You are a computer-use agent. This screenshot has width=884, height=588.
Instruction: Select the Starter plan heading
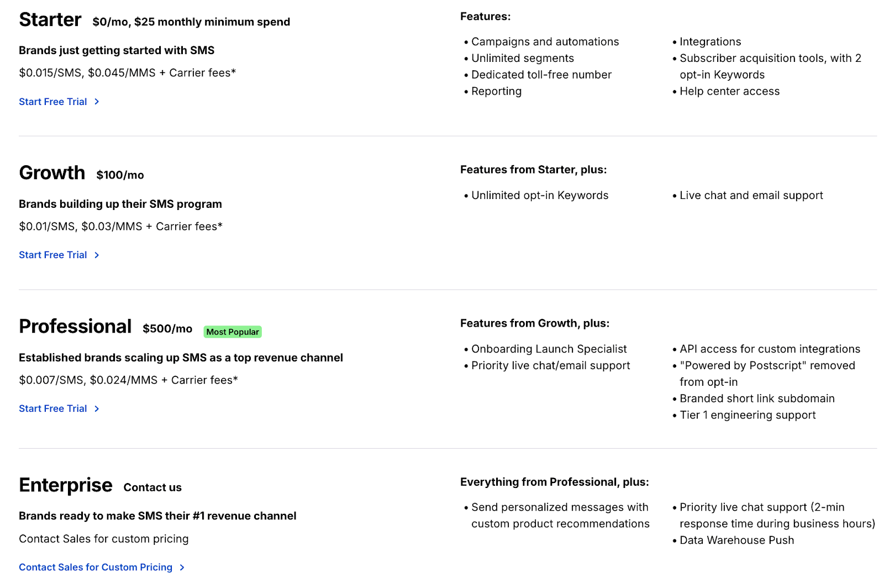[50, 20]
